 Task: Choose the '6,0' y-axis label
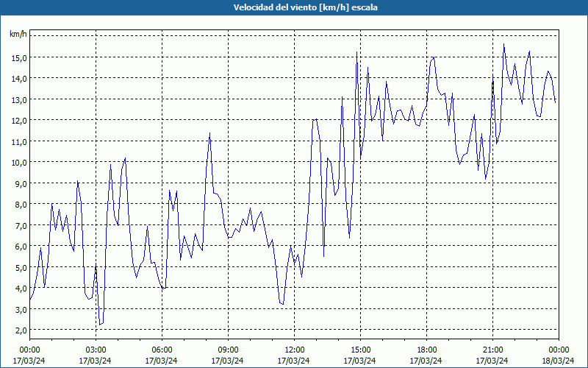pos(21,247)
